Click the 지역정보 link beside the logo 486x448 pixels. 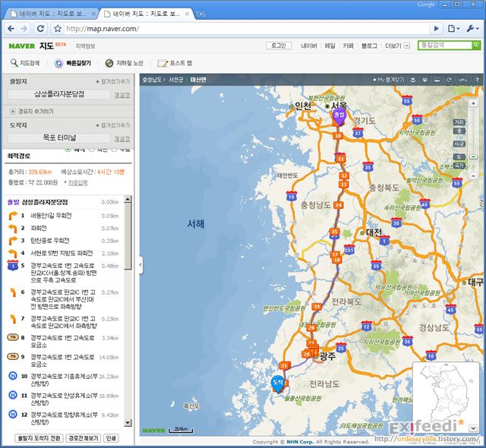[x=85, y=46]
